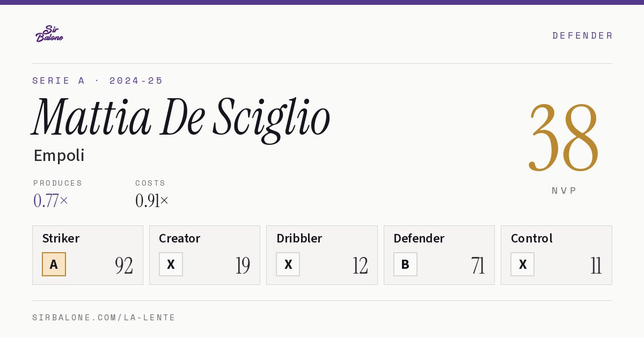This screenshot has width=644, height=338.
Task: Click the Produces 0.77× value
Action: pos(51,201)
